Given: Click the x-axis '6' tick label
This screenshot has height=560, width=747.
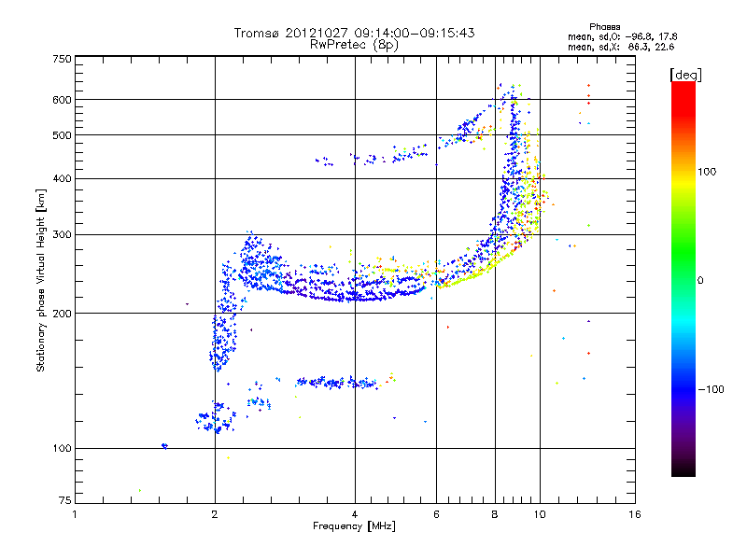Looking at the screenshot, I should click(x=436, y=514).
